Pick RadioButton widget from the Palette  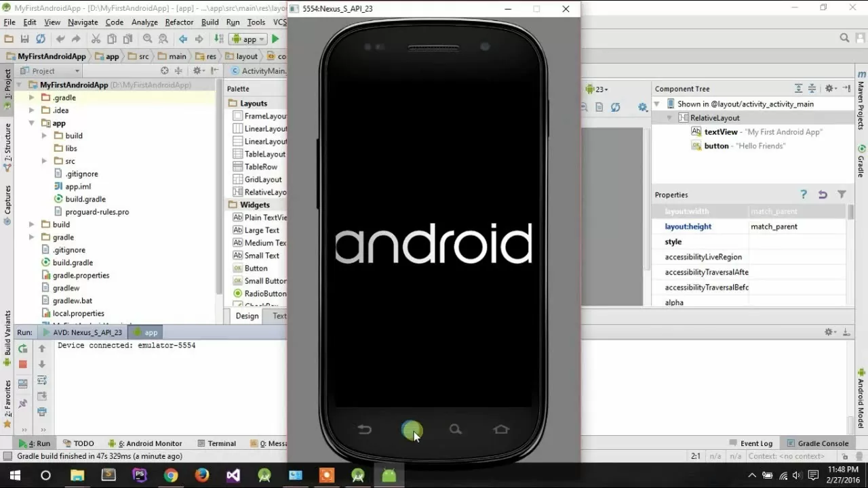pyautogui.click(x=260, y=293)
